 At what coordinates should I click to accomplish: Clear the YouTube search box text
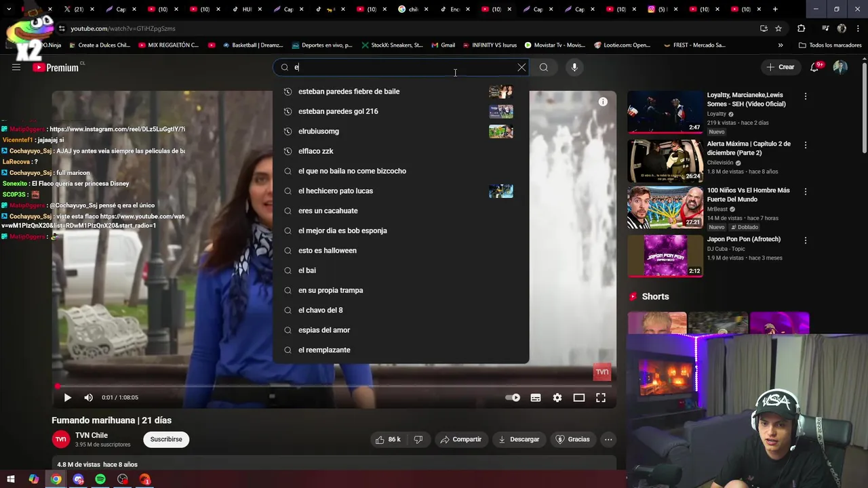[521, 67]
